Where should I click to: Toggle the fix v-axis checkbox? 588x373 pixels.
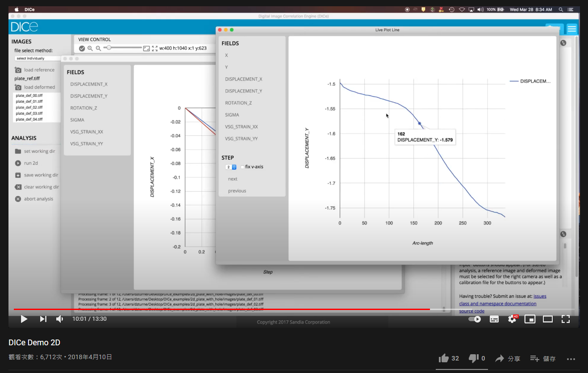[x=242, y=167]
